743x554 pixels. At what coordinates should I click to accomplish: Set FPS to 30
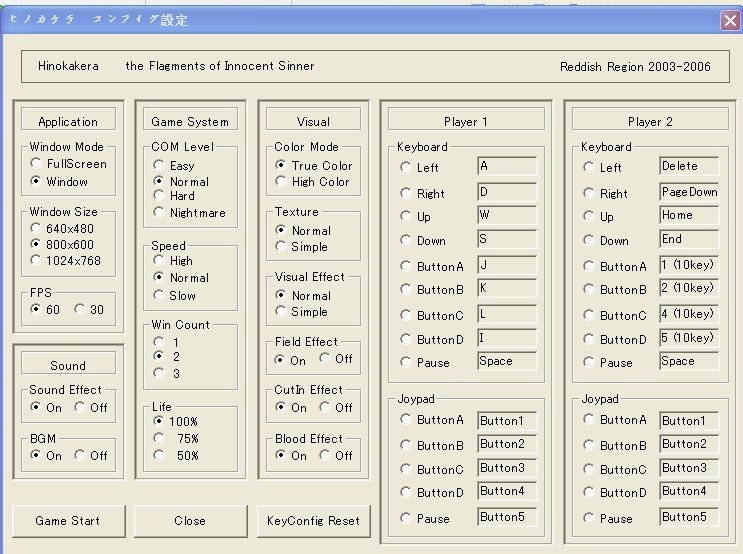tap(81, 309)
